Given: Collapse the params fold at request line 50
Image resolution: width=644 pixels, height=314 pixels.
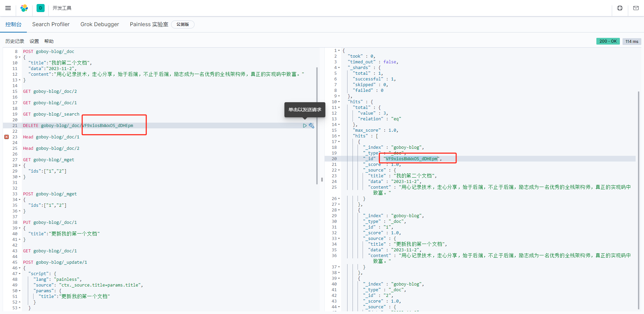Looking at the screenshot, I should click(19, 291).
